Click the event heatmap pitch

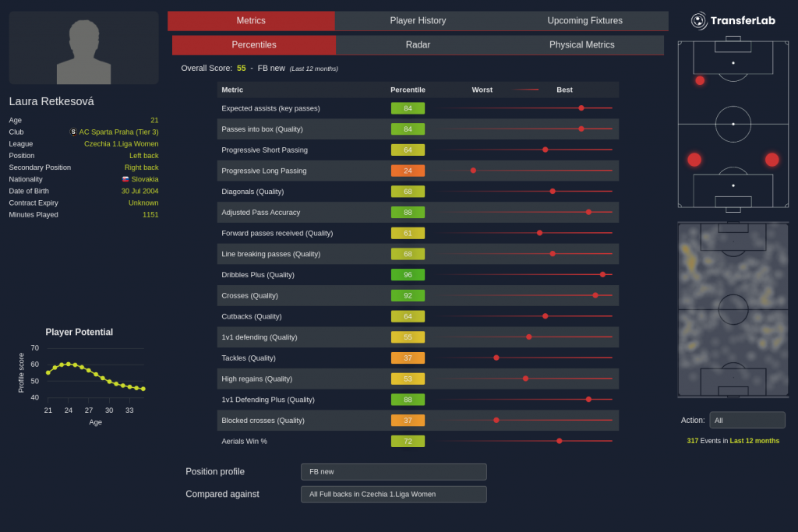[x=733, y=309]
